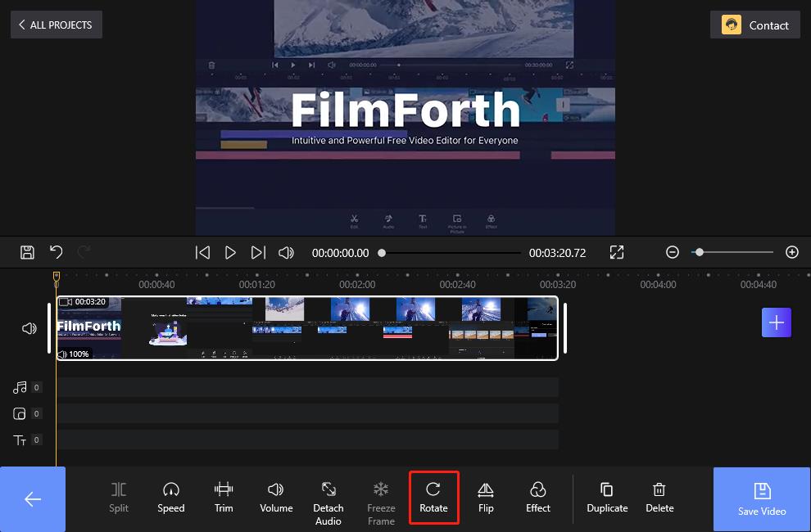Screen dimensions: 811x532
Task: Click Save Video button
Action: 762,499
